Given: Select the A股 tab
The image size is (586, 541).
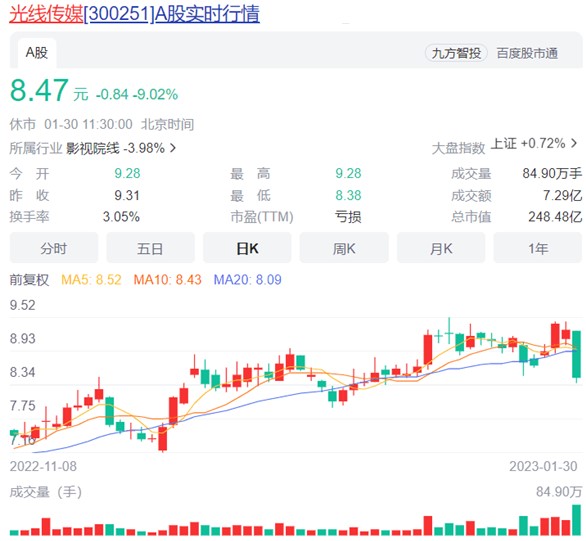Looking at the screenshot, I should tap(37, 53).
